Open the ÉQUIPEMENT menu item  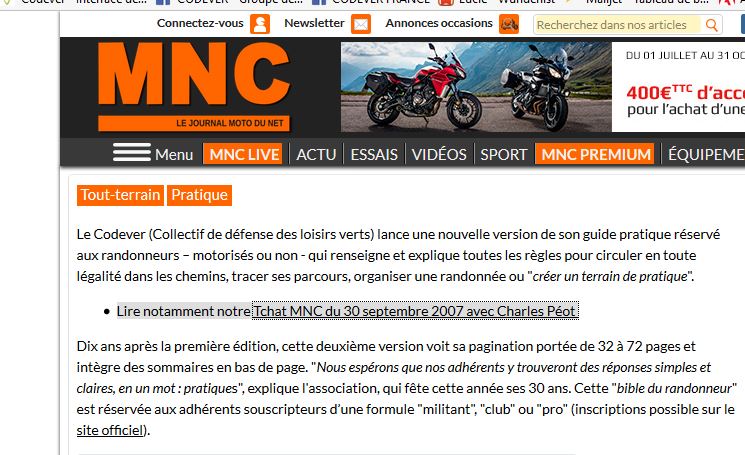coord(706,154)
